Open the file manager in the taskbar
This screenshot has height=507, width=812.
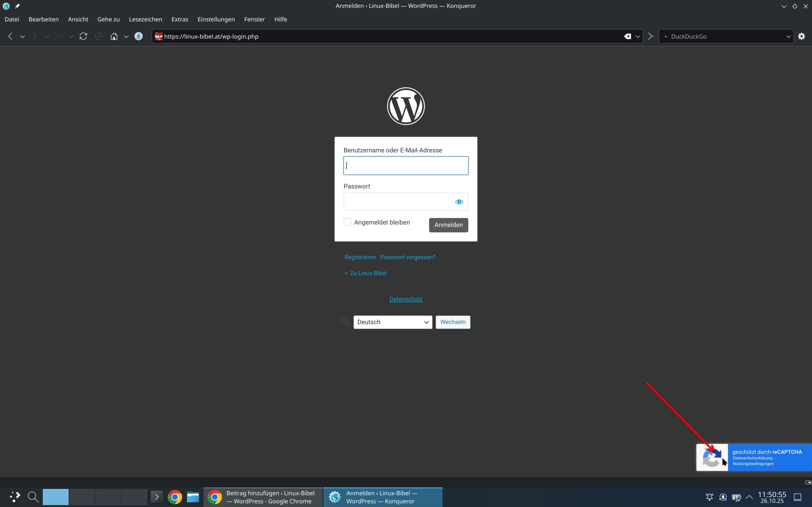[193, 497]
